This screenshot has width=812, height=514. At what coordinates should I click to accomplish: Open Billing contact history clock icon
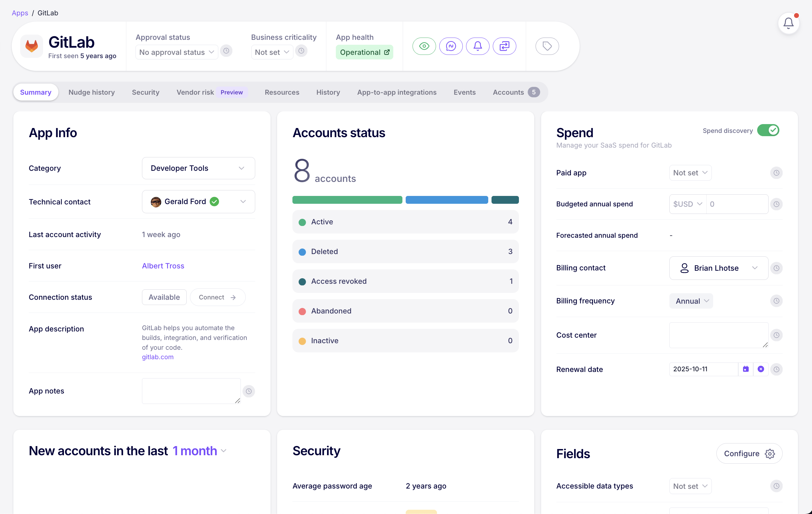[776, 268]
